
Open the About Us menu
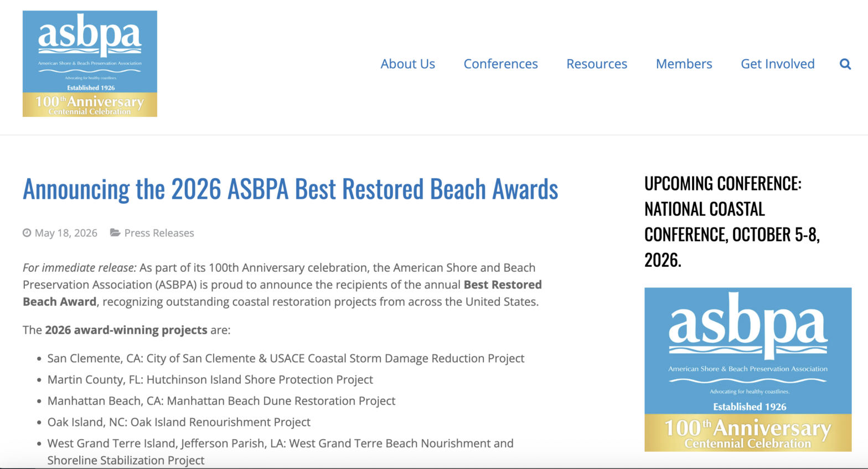coord(408,64)
